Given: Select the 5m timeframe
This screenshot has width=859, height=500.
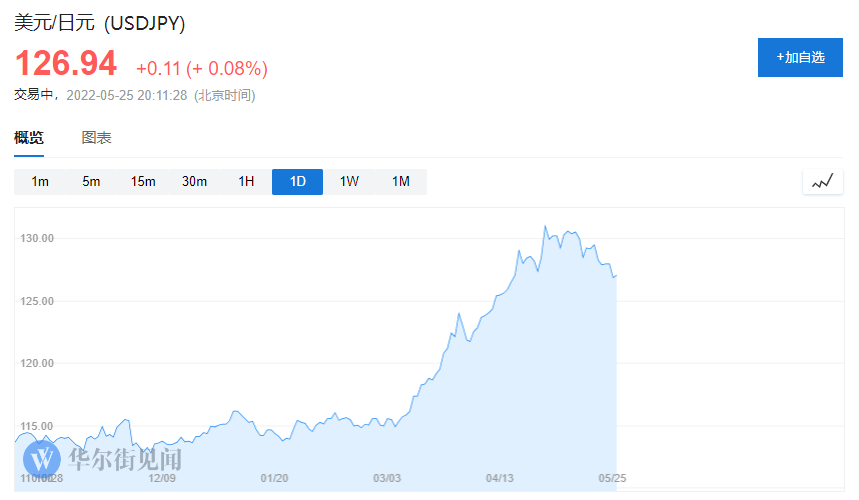Looking at the screenshot, I should click(x=91, y=182).
